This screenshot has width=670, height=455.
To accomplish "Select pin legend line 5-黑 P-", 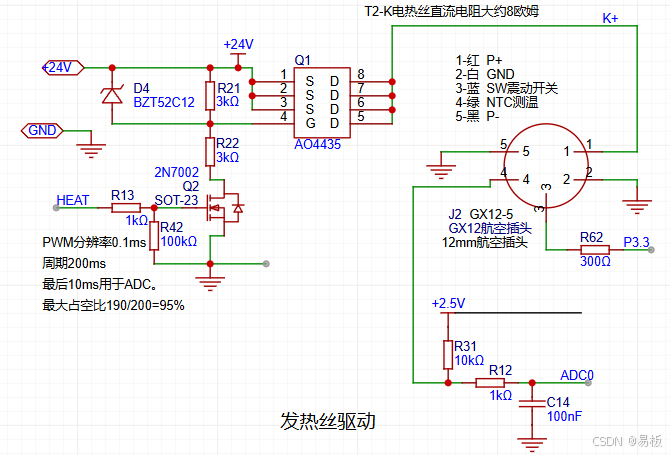I will point(477,116).
